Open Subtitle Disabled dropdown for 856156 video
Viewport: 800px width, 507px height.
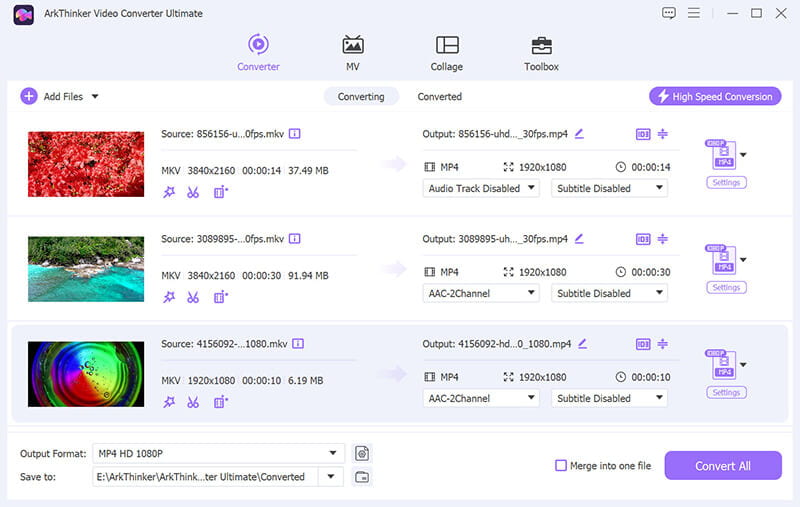click(609, 188)
